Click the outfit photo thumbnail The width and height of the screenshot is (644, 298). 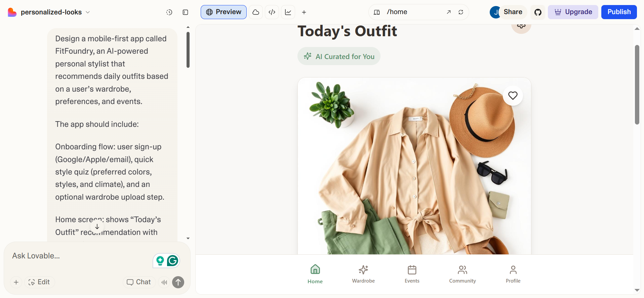414,166
